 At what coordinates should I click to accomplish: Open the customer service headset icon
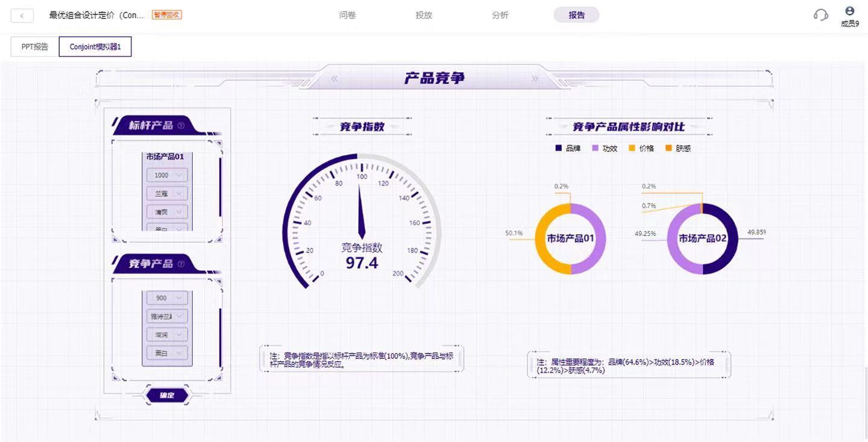(x=820, y=15)
